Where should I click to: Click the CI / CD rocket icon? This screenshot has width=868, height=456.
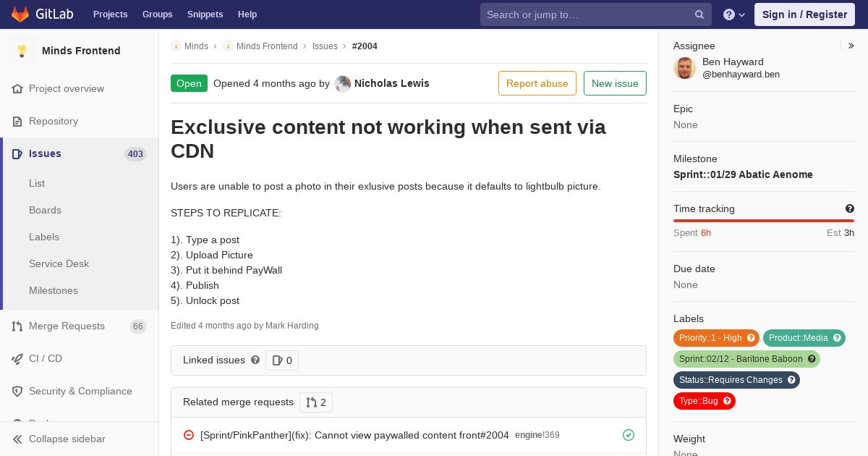click(x=17, y=358)
